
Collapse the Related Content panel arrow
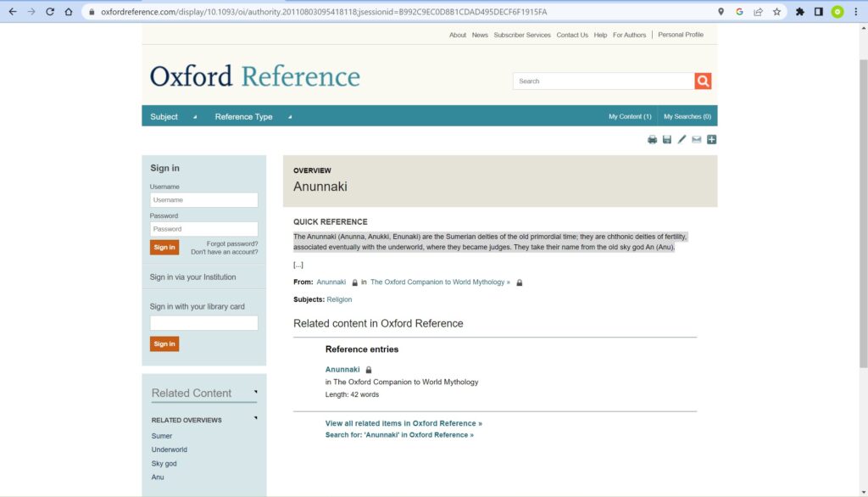click(x=255, y=392)
